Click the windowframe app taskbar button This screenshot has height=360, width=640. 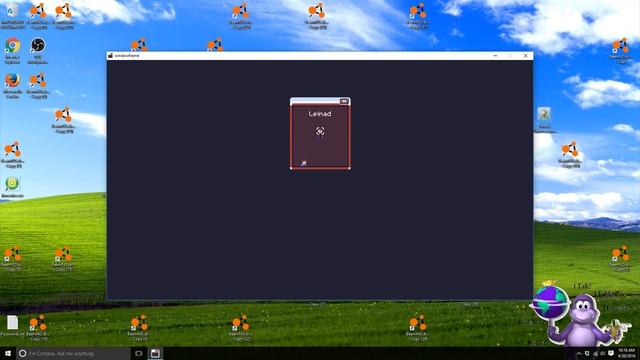click(155, 353)
